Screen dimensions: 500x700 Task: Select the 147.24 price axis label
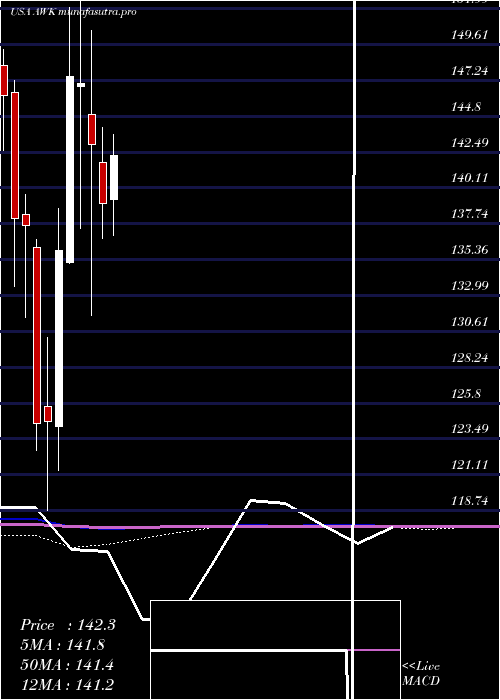(x=470, y=71)
